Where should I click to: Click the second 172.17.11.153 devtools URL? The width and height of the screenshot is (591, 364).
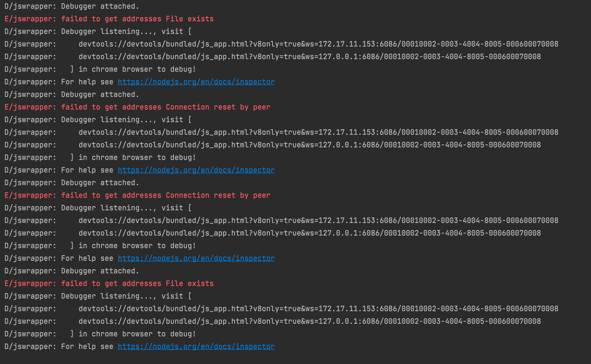(318, 132)
